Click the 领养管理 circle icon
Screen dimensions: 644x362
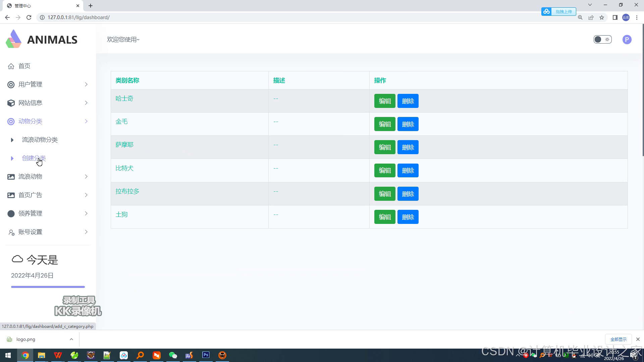coord(11,214)
